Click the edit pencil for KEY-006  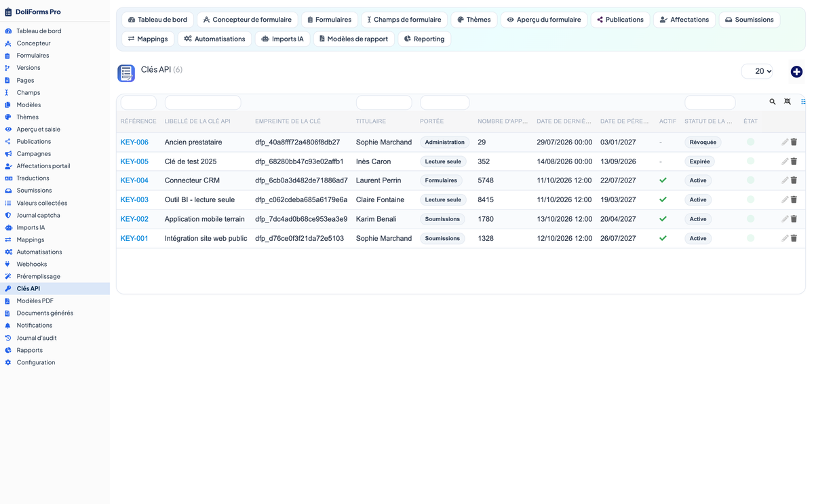[x=785, y=142]
